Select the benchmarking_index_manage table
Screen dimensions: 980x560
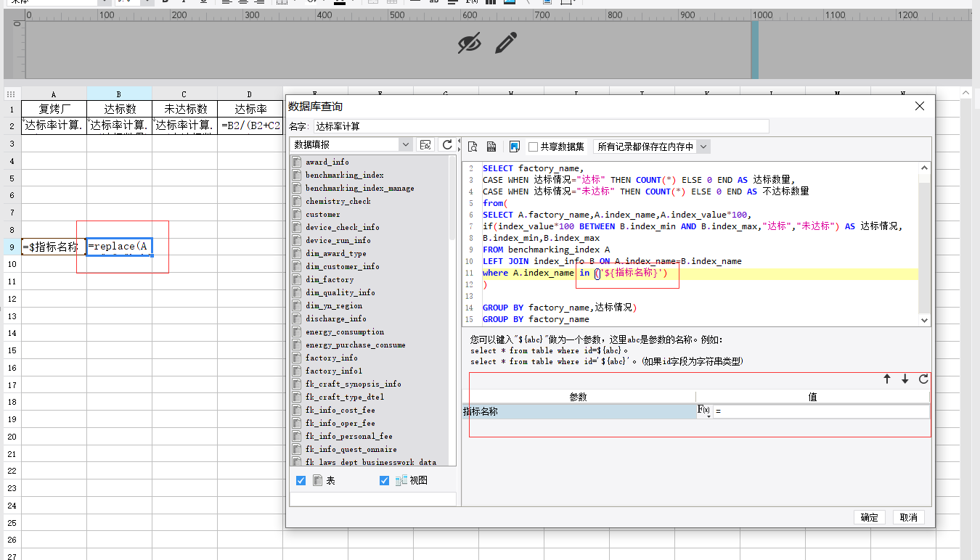point(359,188)
